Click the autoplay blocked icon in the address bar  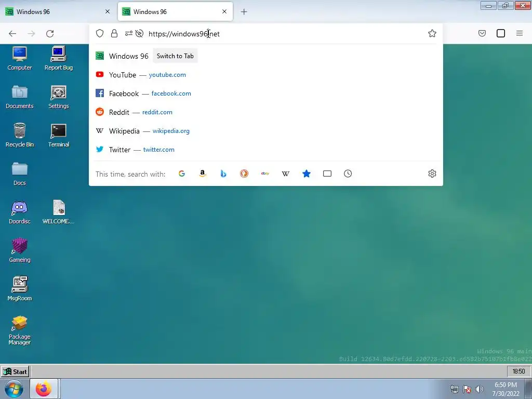tap(139, 33)
